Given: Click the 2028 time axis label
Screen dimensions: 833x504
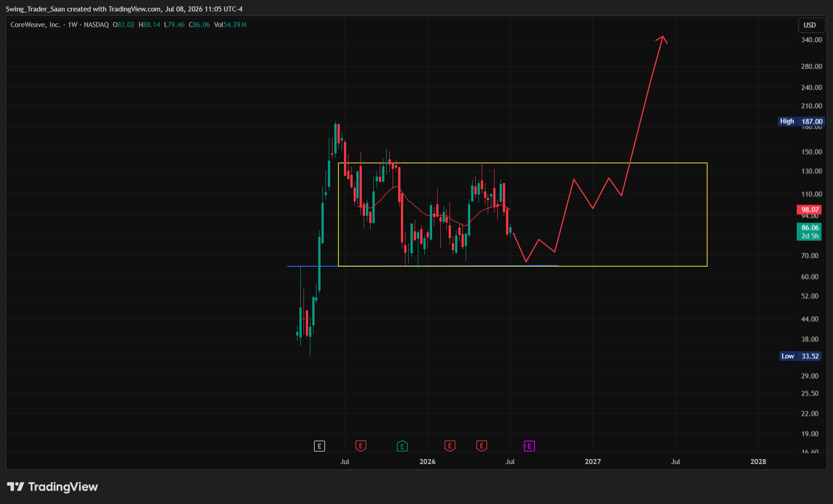Looking at the screenshot, I should tap(758, 462).
